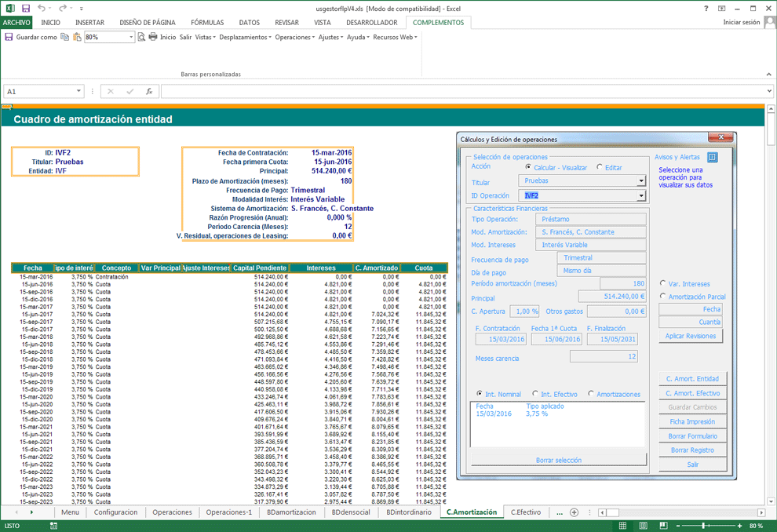Select the Amortización Parcial radio button
Screen dimensions: 777x532
point(662,297)
